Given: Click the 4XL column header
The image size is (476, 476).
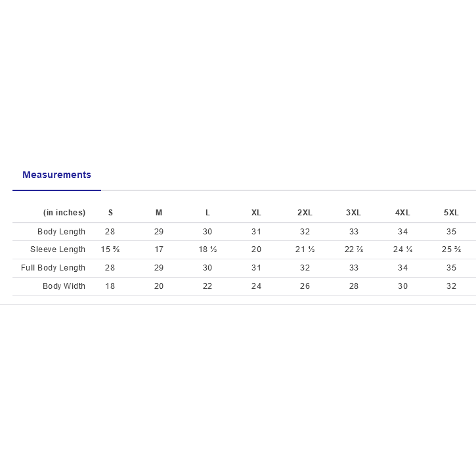Looking at the screenshot, I should coord(402,213).
